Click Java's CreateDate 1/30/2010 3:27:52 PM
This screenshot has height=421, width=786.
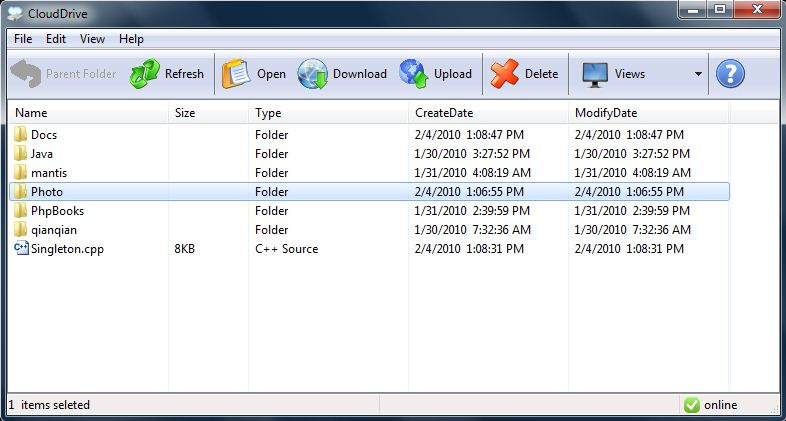pyautogui.click(x=472, y=154)
